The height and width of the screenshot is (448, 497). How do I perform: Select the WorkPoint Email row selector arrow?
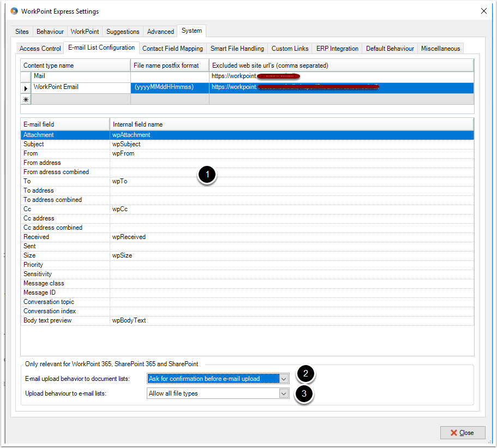pos(26,88)
